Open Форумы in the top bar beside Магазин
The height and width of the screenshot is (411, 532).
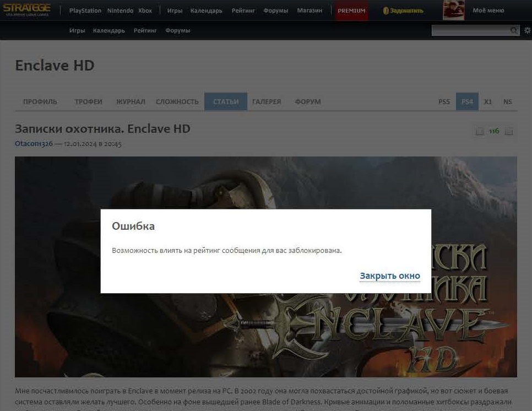coord(275,10)
